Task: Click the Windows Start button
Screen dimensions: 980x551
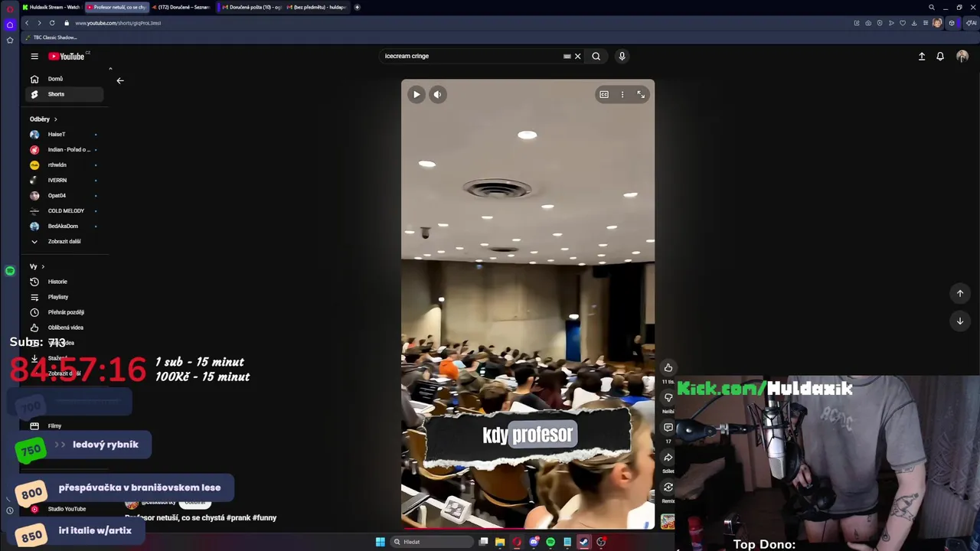Action: [x=381, y=542]
